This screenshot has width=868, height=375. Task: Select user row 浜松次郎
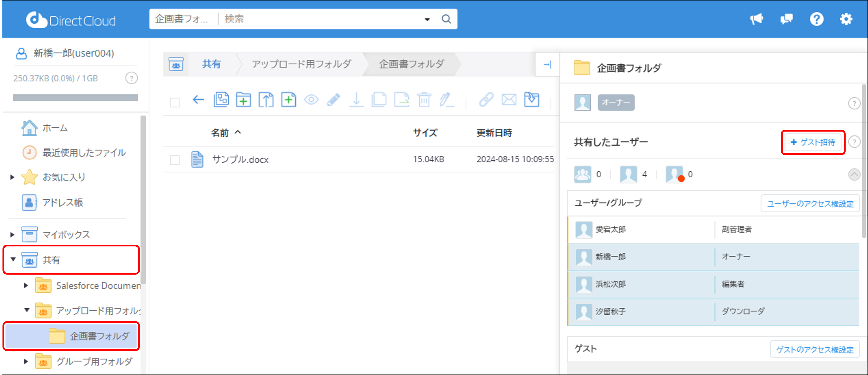pos(713,284)
